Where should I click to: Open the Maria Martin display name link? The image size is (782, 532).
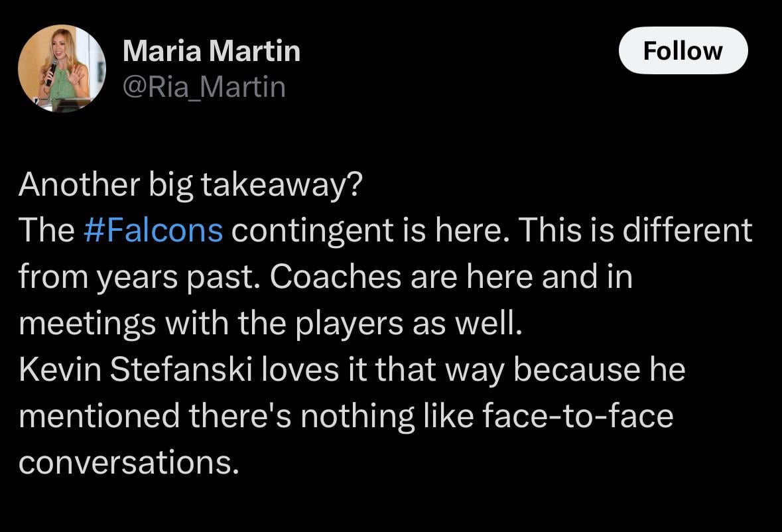pyautogui.click(x=211, y=51)
